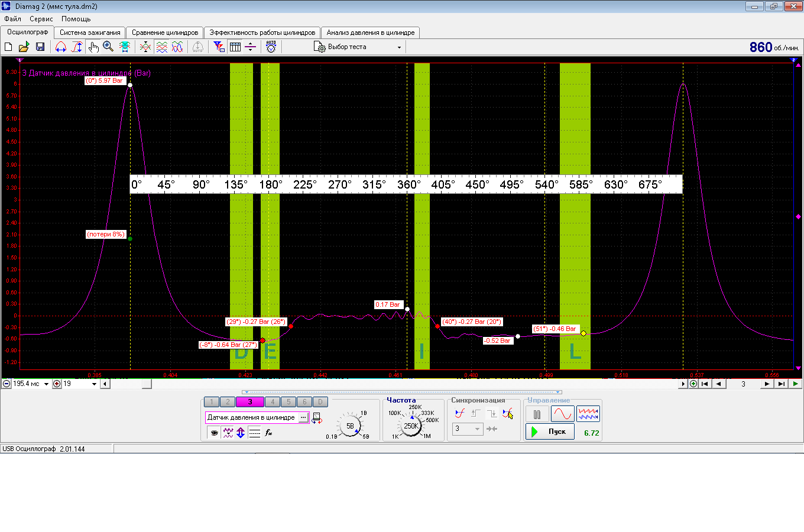The width and height of the screenshot is (804, 532).
Task: Switch to Сравнение цилиндров tab
Action: pos(165,33)
